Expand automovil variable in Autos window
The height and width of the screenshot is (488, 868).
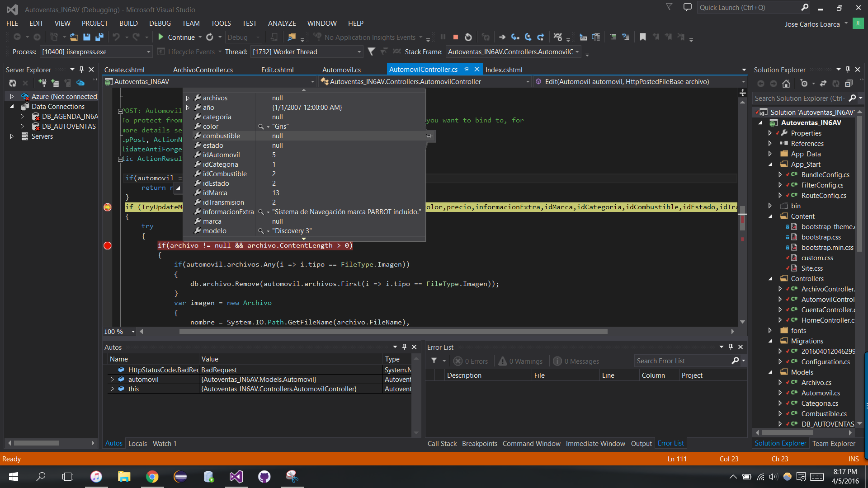112,380
